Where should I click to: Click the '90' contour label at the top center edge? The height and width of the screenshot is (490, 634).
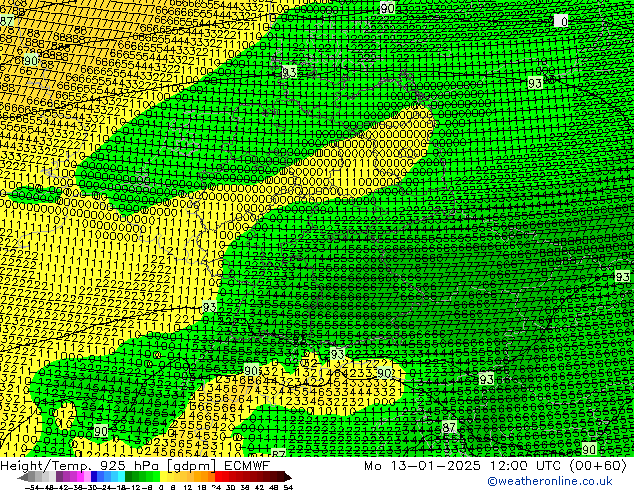(x=387, y=8)
